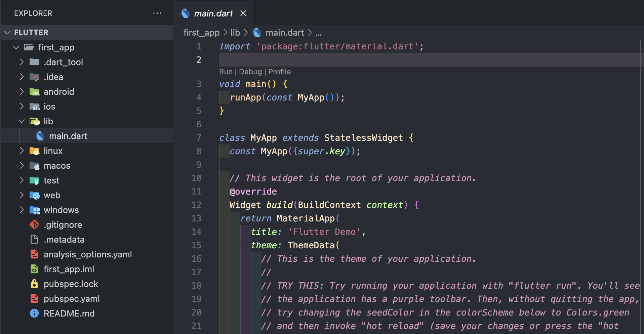The image size is (644, 334).
Task: Click the windows folder icon
Action: point(34,210)
